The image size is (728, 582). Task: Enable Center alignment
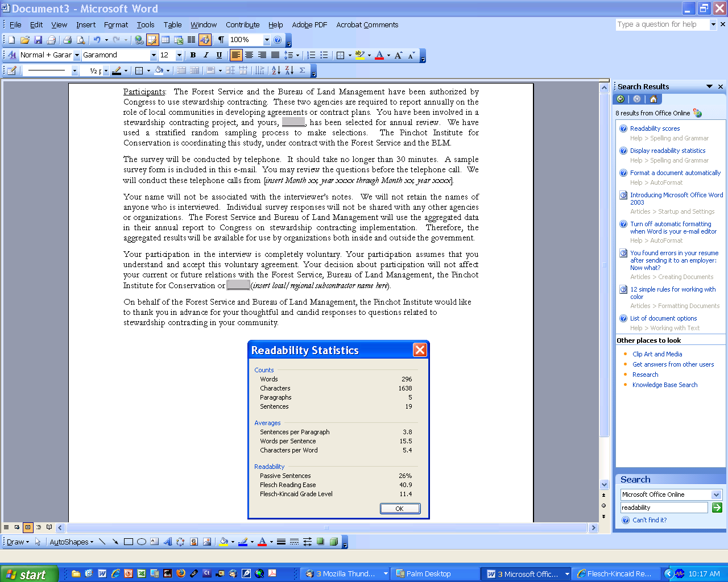click(249, 55)
